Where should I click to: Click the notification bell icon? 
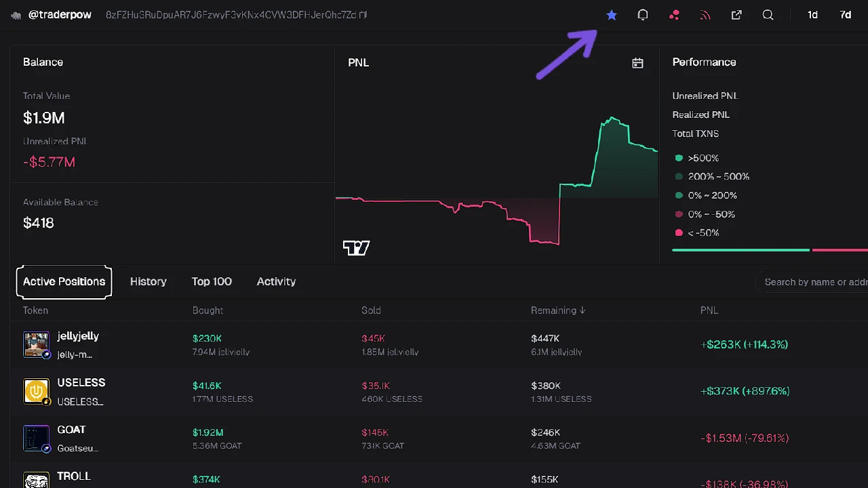pyautogui.click(x=643, y=15)
